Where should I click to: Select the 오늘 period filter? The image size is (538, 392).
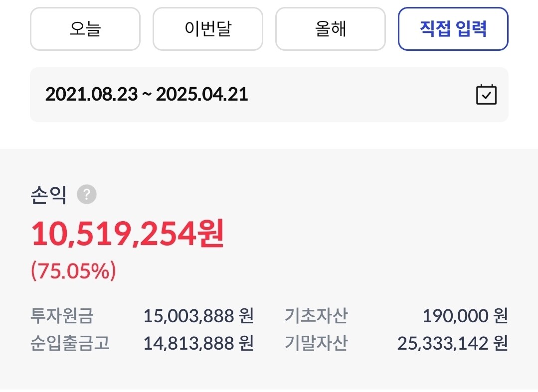pos(85,29)
